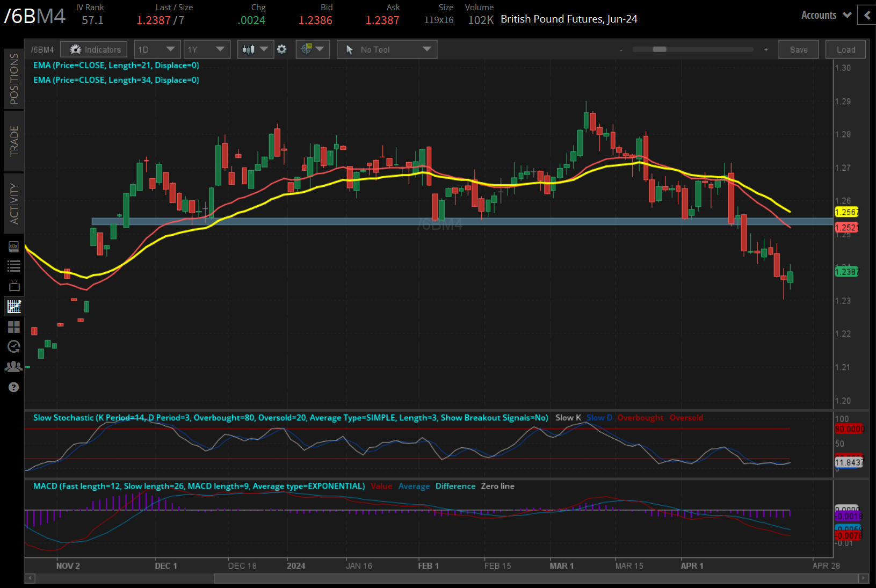This screenshot has width=876, height=588.
Task: Collapse the right panel with chevron arrow
Action: coord(867,15)
